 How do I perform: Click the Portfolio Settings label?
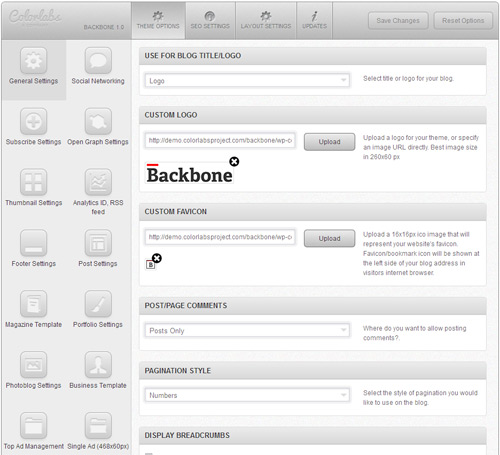pos(98,325)
